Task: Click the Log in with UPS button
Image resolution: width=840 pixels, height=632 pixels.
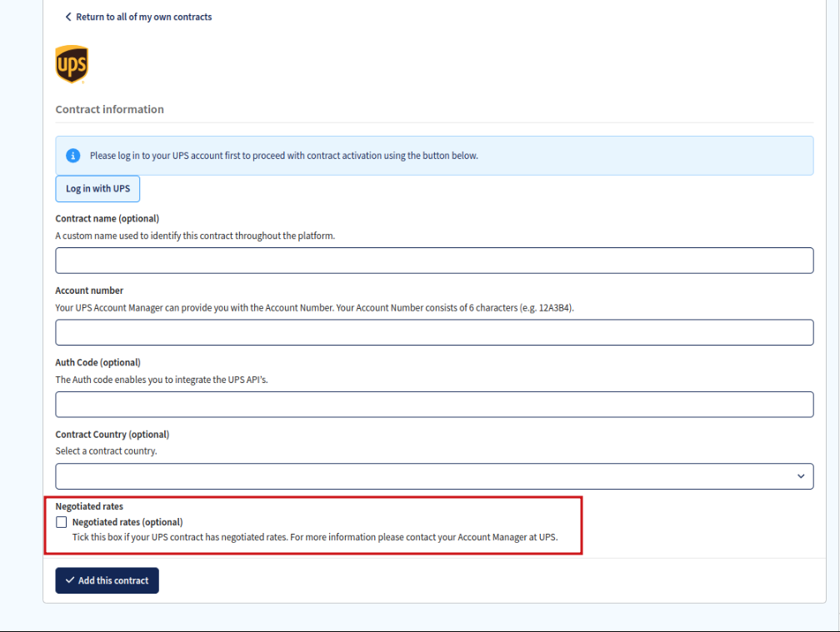Action: tap(97, 189)
